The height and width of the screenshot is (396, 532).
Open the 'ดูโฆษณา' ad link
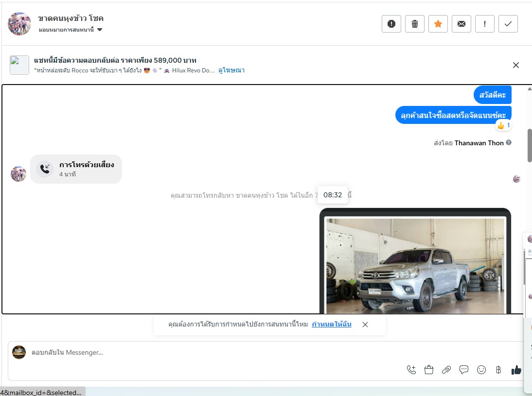pyautogui.click(x=231, y=70)
